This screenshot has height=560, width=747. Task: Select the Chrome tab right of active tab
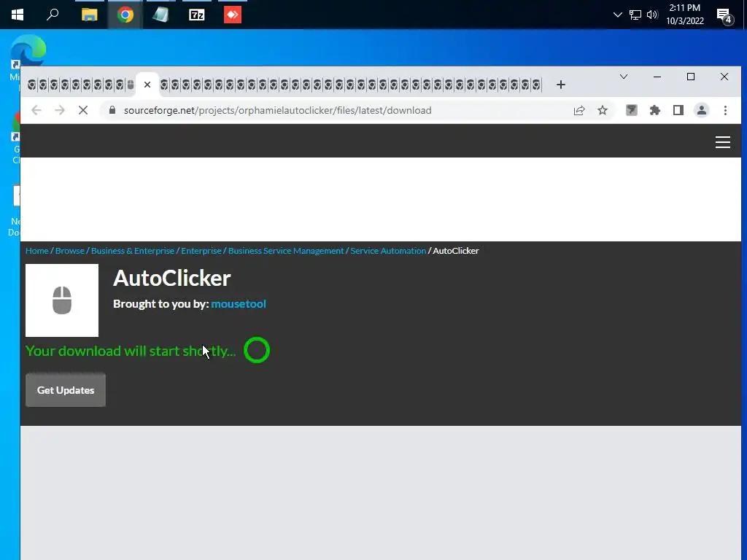(164, 85)
